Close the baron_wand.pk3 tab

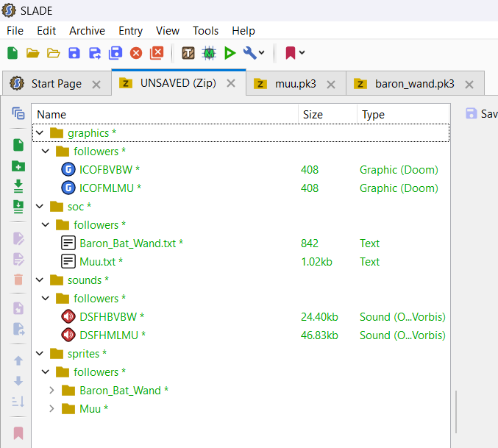[469, 85]
